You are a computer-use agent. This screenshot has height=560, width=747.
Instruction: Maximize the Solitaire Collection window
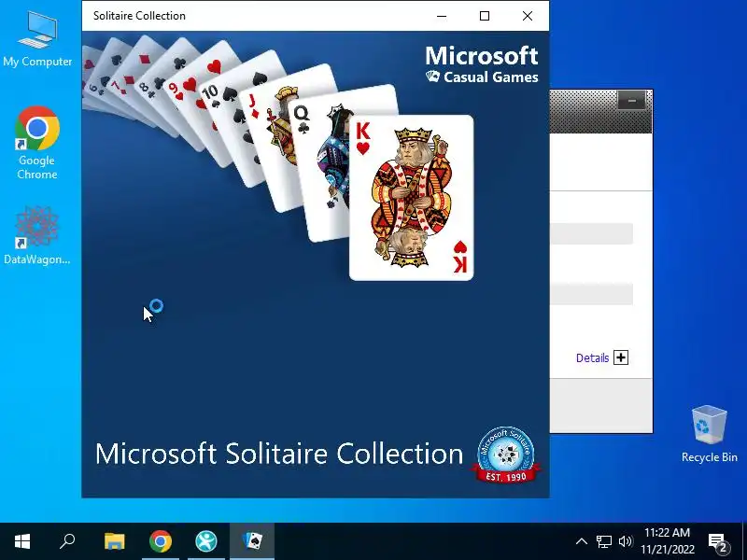pos(485,16)
